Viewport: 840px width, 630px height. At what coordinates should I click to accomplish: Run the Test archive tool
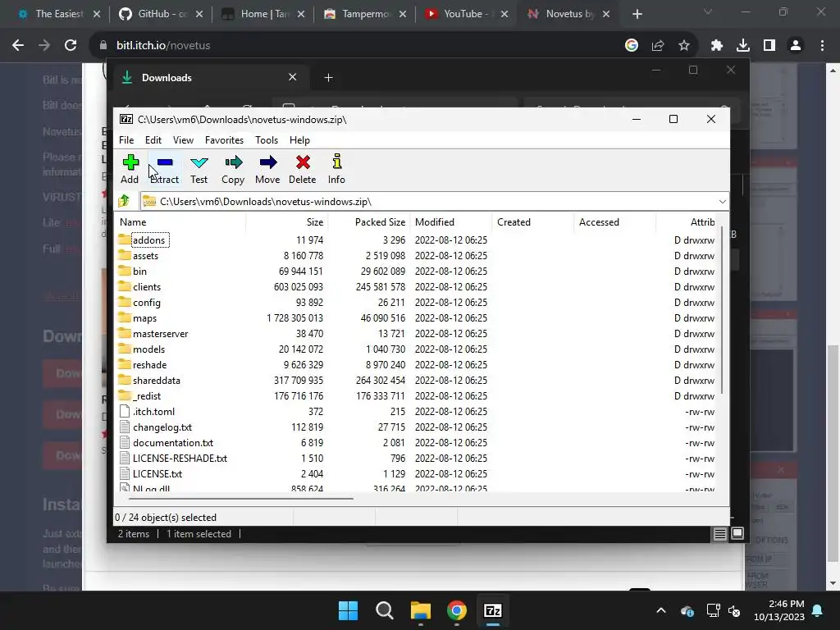199,169
